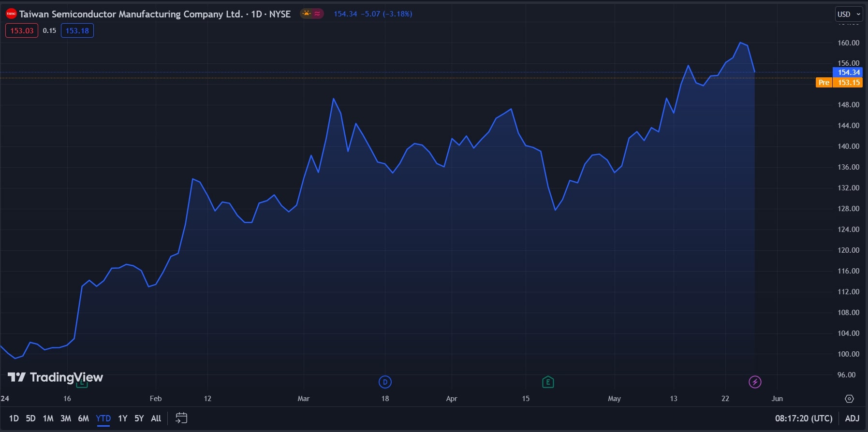Click the May date axis label

(x=614, y=399)
